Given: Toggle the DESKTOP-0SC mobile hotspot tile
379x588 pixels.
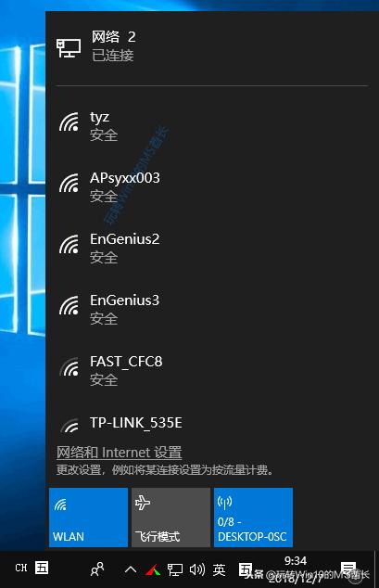Looking at the screenshot, I should (253, 518).
